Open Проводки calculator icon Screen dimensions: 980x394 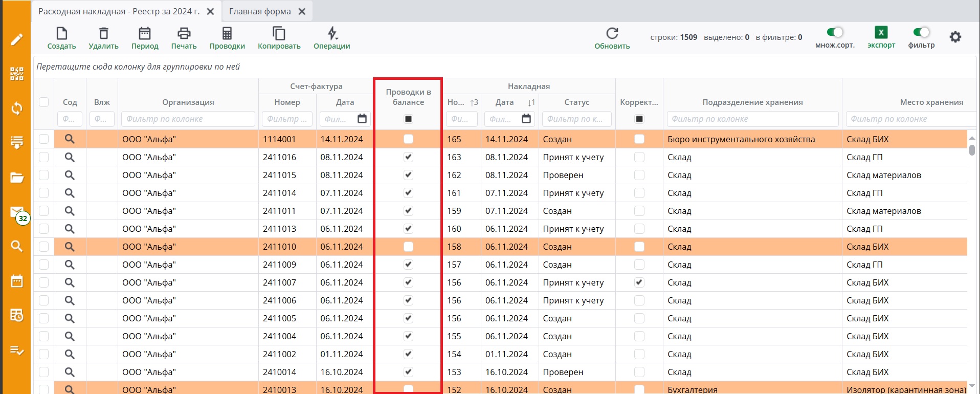click(227, 34)
